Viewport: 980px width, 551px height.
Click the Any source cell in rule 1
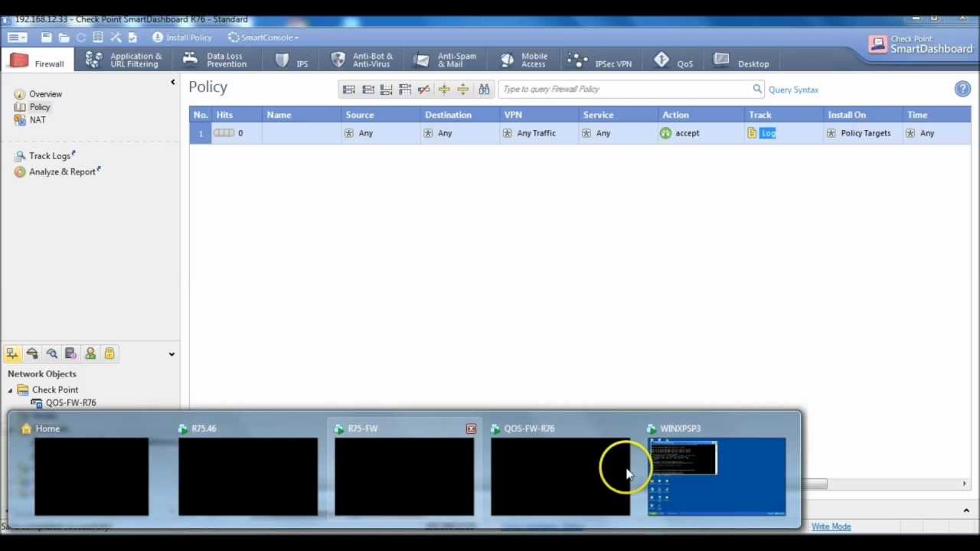(x=380, y=133)
